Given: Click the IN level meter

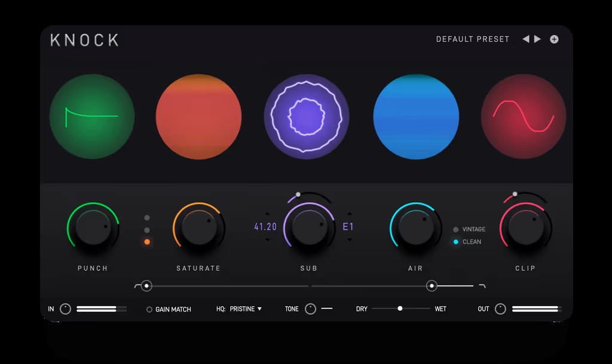Looking at the screenshot, I should [x=102, y=309].
